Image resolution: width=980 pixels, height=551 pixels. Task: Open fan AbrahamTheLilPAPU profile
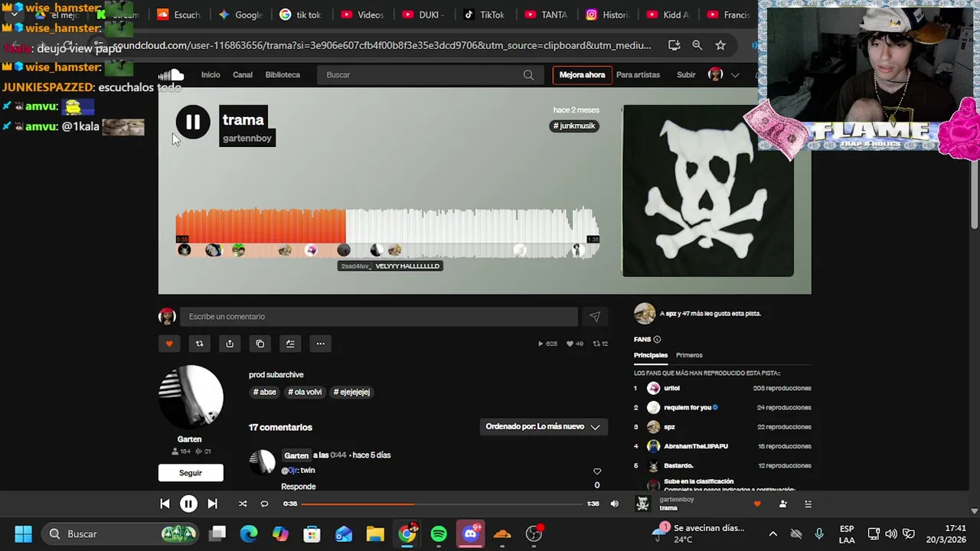(x=696, y=446)
